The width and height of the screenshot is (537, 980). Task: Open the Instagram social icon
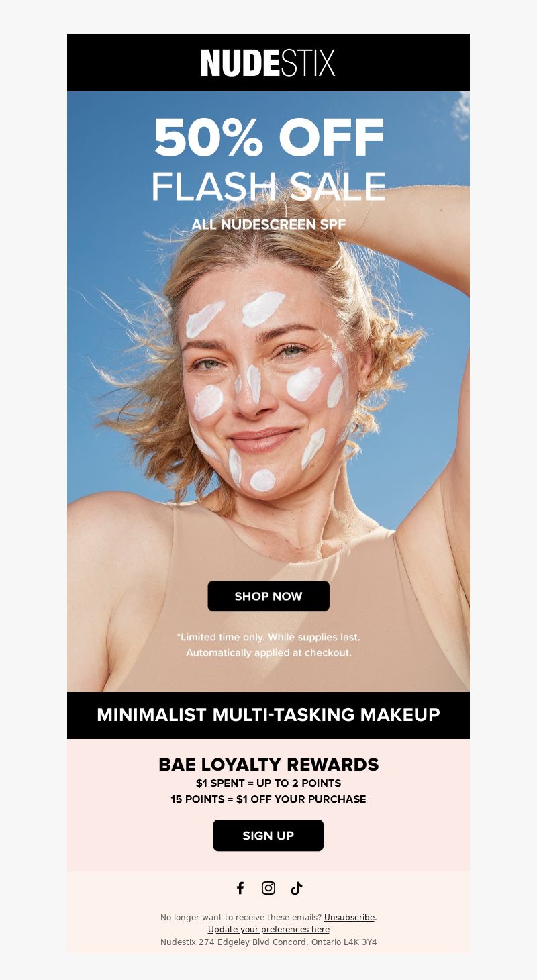click(x=268, y=888)
